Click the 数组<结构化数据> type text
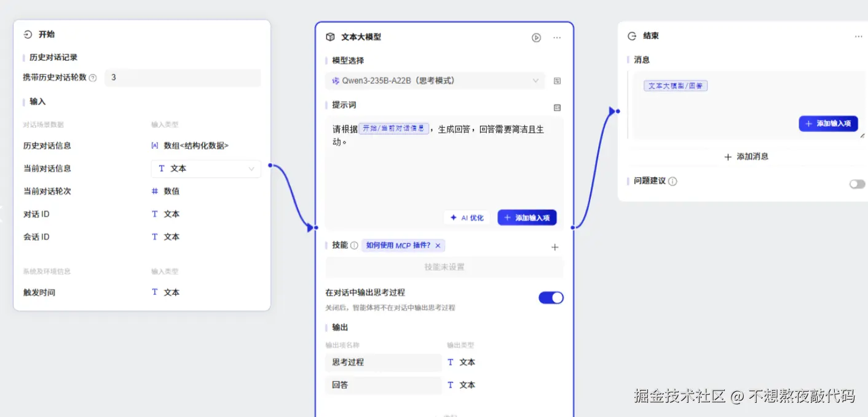The image size is (868, 417). 196,146
